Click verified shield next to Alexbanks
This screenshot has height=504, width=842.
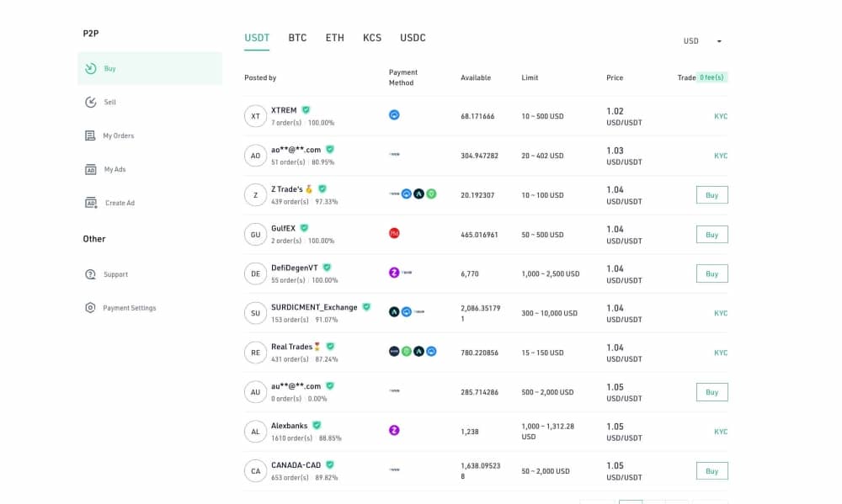point(317,425)
